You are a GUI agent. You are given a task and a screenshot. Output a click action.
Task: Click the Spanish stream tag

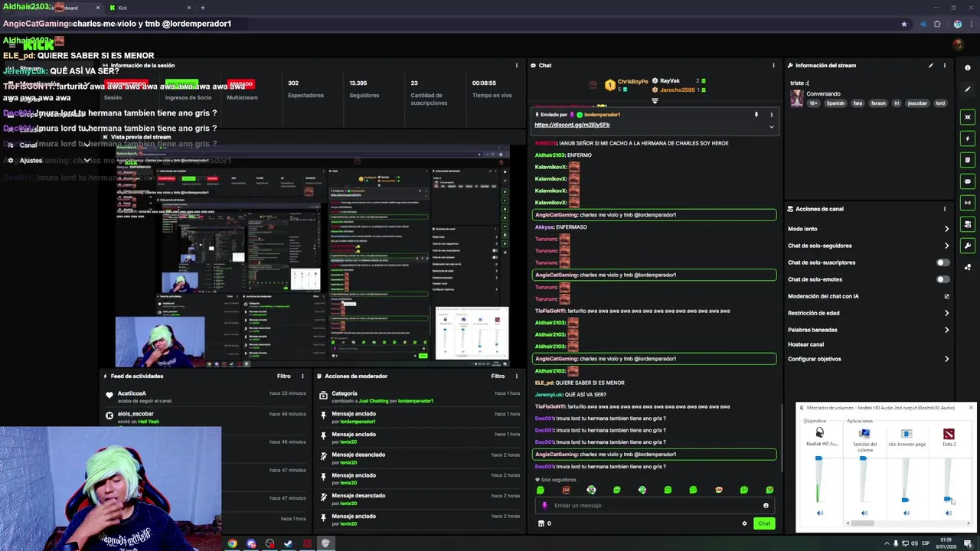click(835, 103)
